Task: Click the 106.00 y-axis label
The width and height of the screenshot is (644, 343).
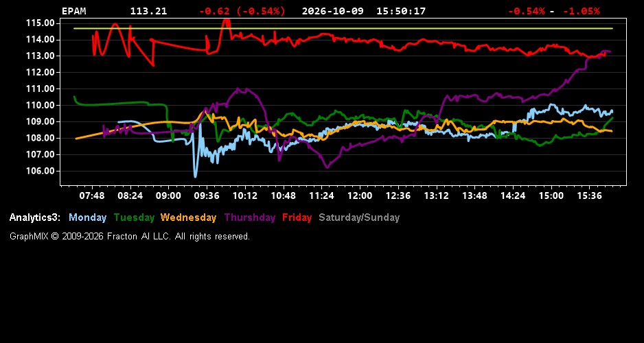Action: coord(41,171)
